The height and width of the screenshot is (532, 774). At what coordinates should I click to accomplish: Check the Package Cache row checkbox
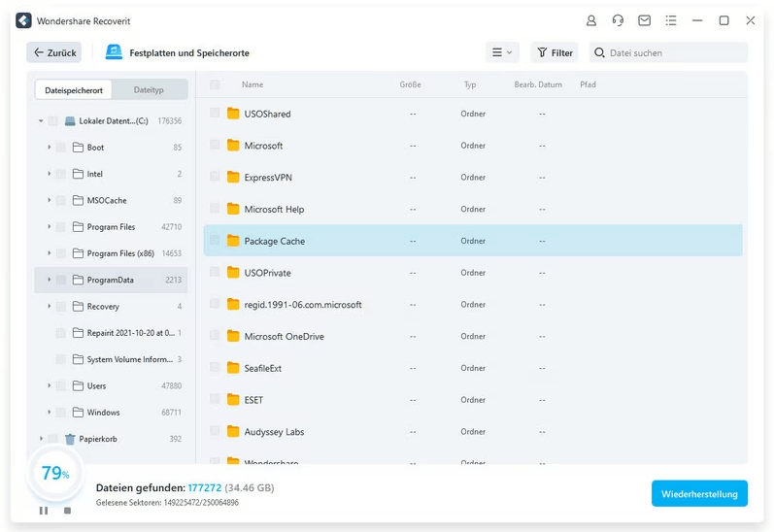(x=215, y=240)
